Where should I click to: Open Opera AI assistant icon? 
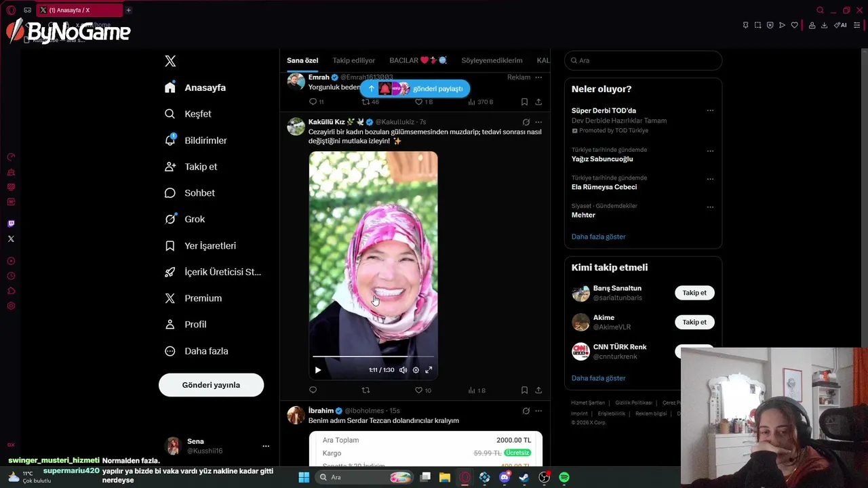click(x=840, y=25)
